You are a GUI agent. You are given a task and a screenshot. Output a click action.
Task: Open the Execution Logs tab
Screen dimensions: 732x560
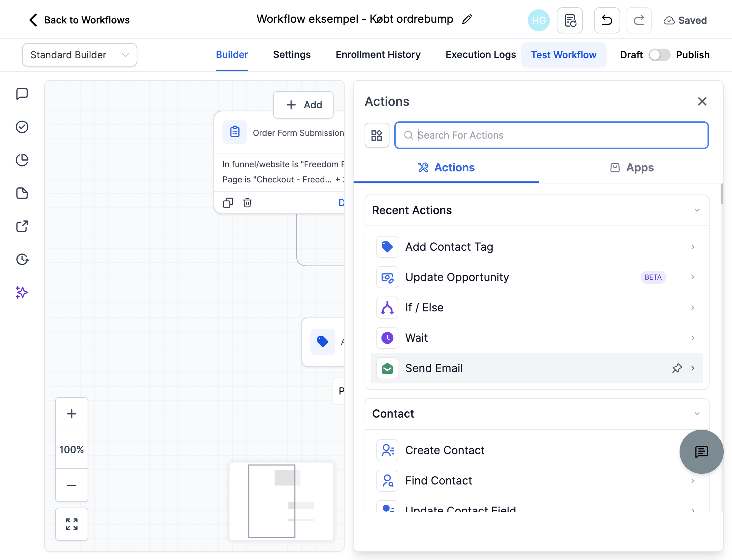point(481,55)
